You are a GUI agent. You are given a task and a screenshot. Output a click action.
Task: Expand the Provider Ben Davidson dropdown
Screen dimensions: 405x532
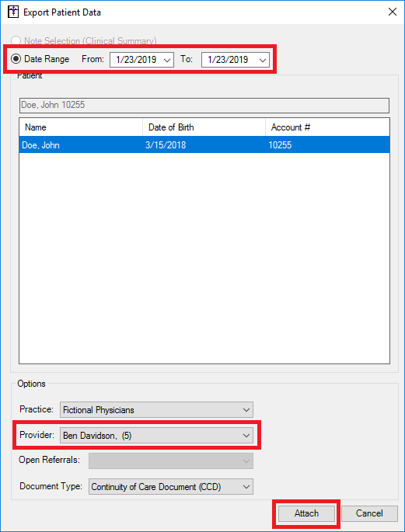156,436
